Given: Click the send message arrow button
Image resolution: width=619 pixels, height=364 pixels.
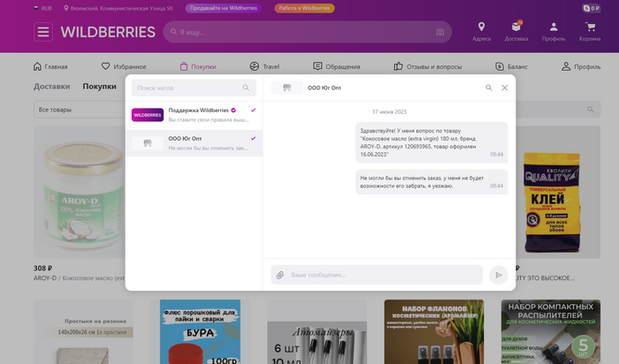Looking at the screenshot, I should pos(498,275).
